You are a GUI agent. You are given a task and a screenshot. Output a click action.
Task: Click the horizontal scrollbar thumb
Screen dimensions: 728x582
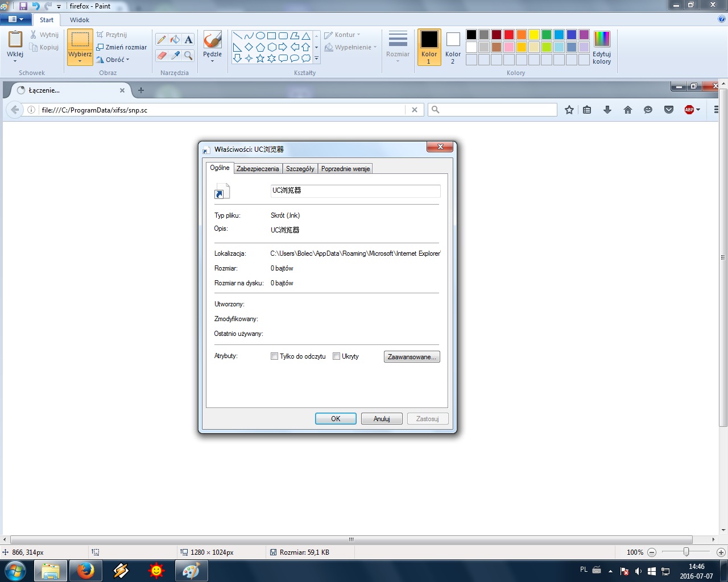coord(351,539)
